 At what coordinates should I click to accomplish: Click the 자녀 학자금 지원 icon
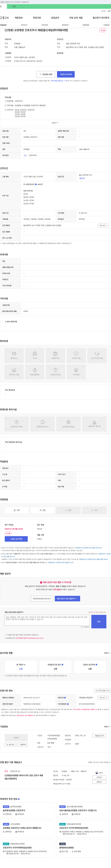point(97,355)
